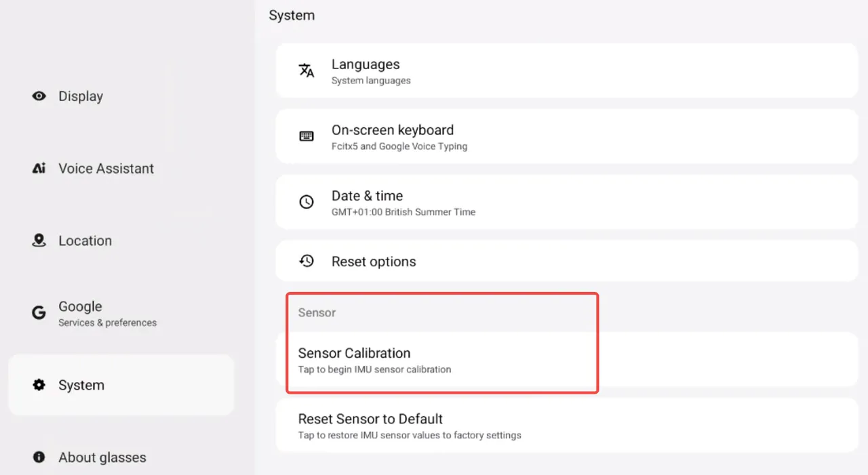
Task: Click the Google G logo icon
Action: coord(39,313)
